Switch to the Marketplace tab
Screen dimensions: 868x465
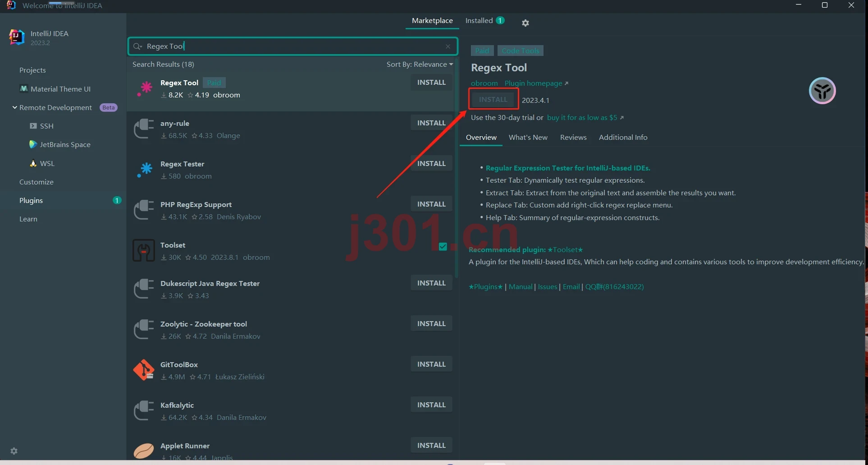432,21
